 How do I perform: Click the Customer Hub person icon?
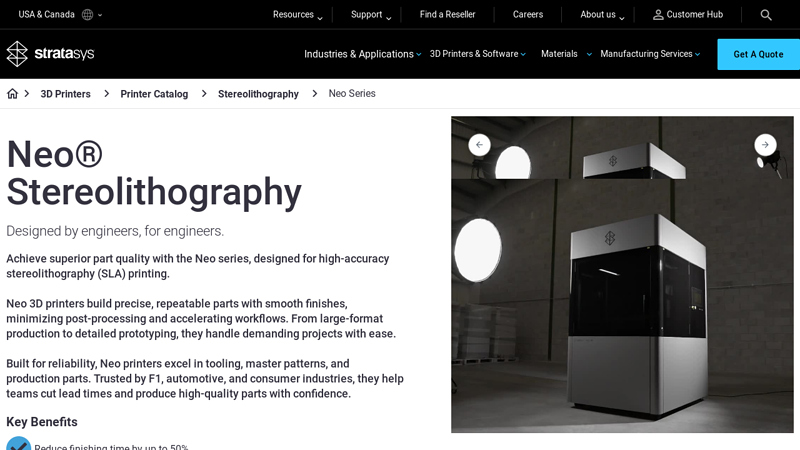pyautogui.click(x=658, y=15)
